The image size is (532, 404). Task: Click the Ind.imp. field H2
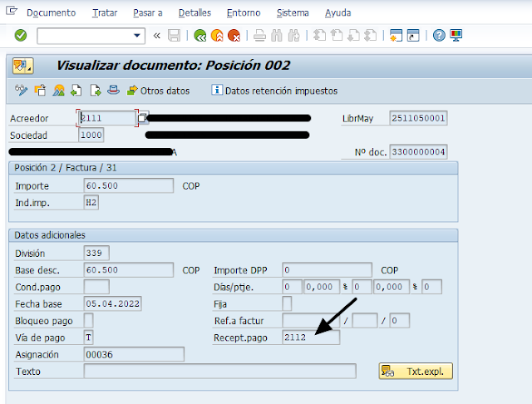click(x=91, y=203)
